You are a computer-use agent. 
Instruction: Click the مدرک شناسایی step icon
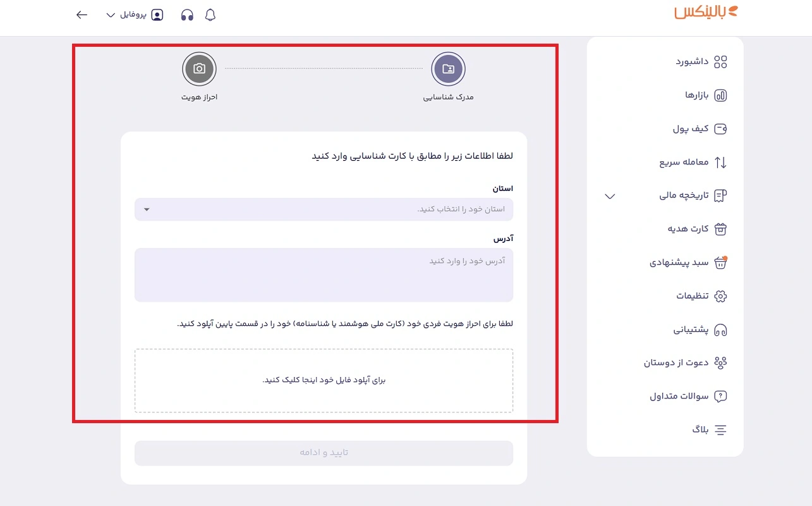pos(448,69)
